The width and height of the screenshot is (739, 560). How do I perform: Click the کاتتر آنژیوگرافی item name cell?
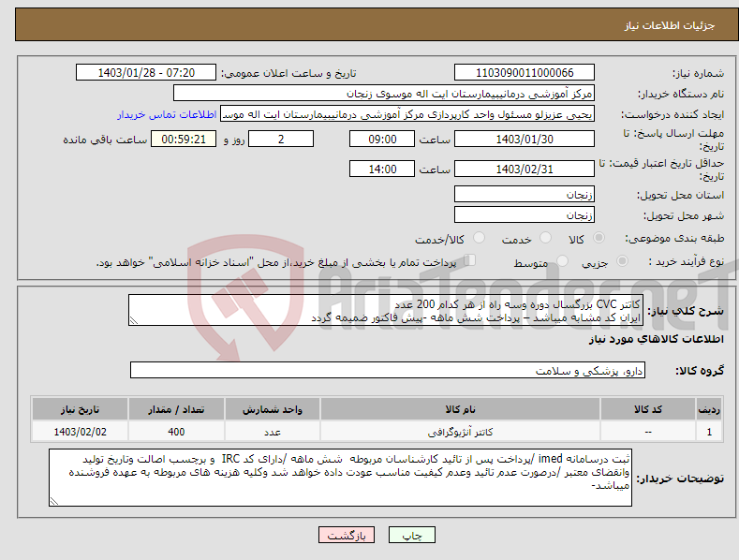click(x=460, y=432)
